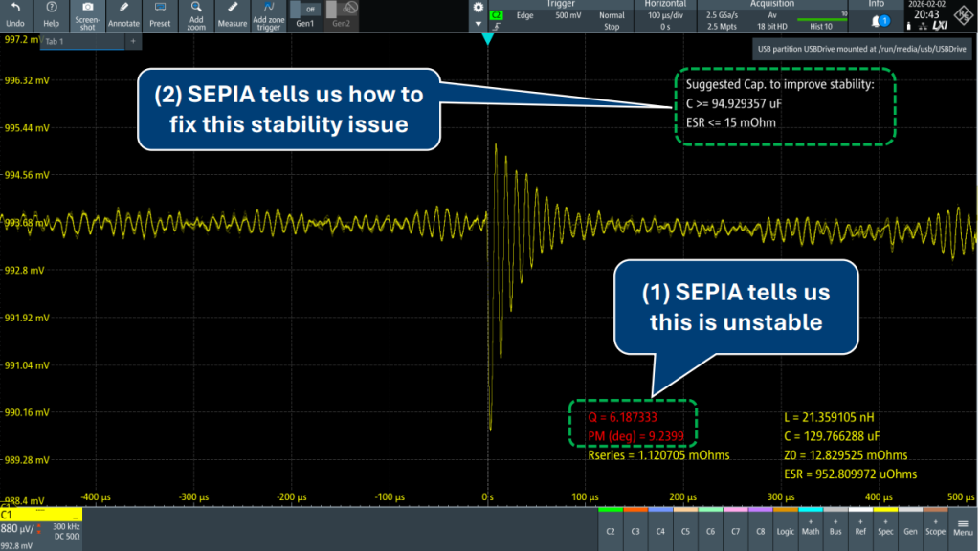Open the Gen generator button
Image resolution: width=980 pixels, height=551 pixels.
pyautogui.click(x=911, y=528)
